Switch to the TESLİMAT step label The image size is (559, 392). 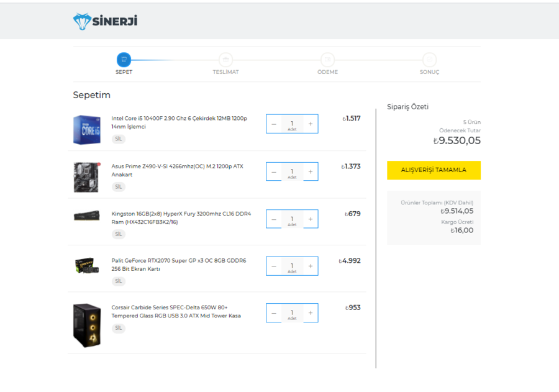(225, 72)
